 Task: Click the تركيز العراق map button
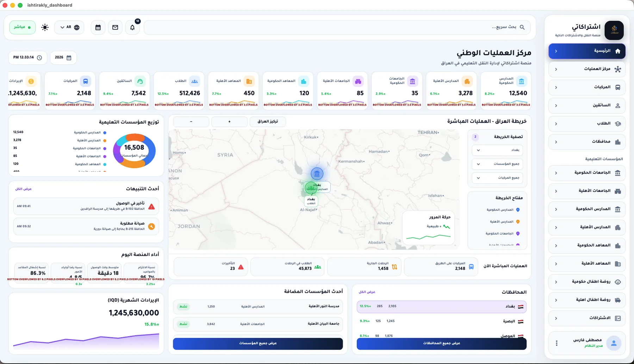pyautogui.click(x=268, y=121)
